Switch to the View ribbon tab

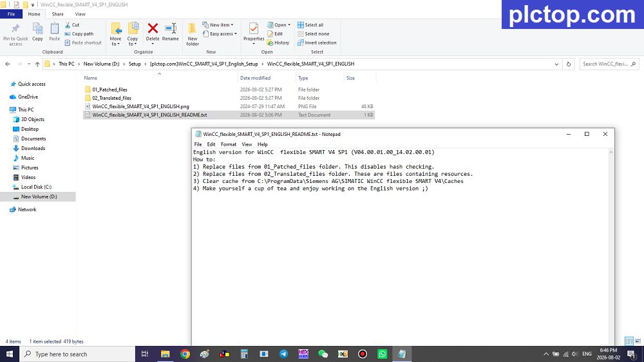[x=80, y=14]
